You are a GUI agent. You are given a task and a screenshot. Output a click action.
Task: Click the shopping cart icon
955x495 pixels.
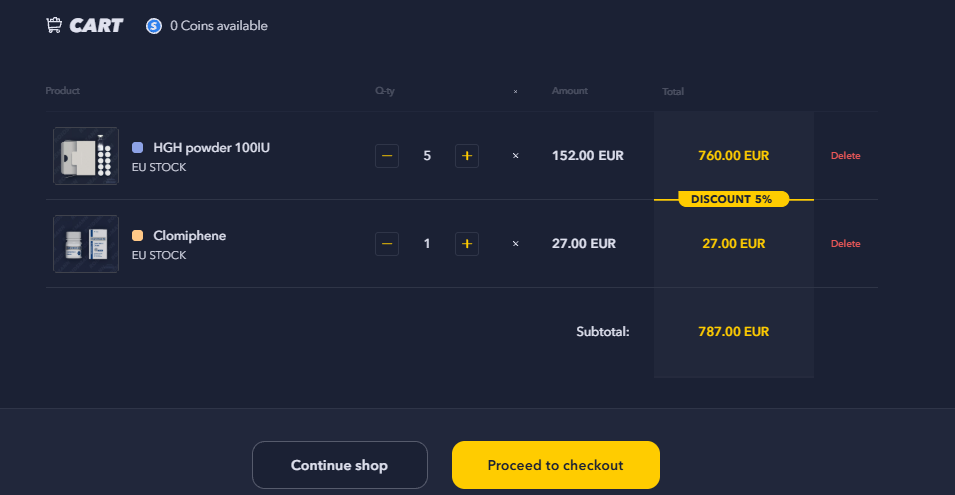(54, 25)
